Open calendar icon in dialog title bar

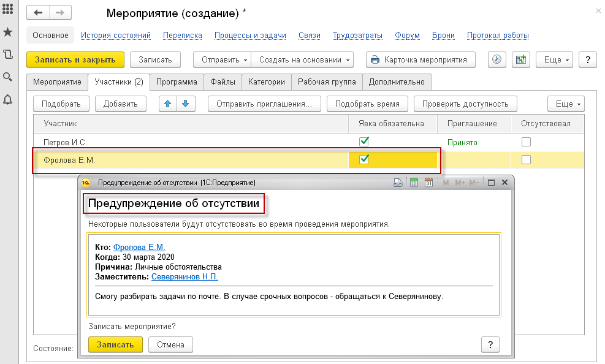click(x=428, y=183)
